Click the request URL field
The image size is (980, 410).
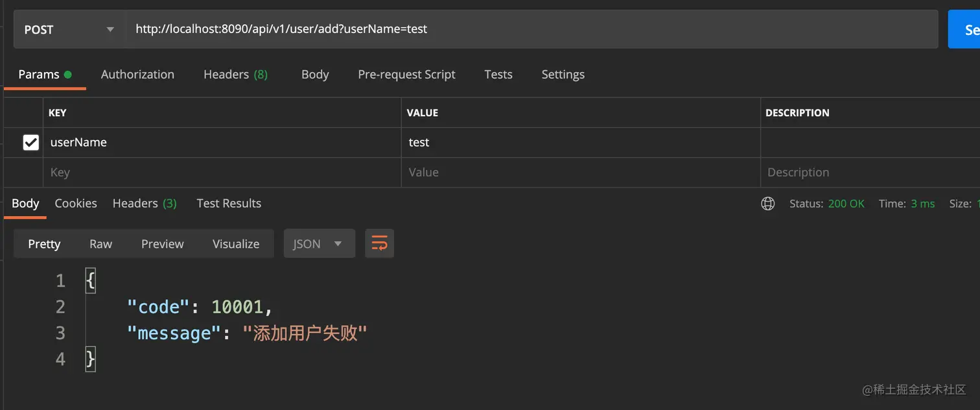click(x=531, y=29)
